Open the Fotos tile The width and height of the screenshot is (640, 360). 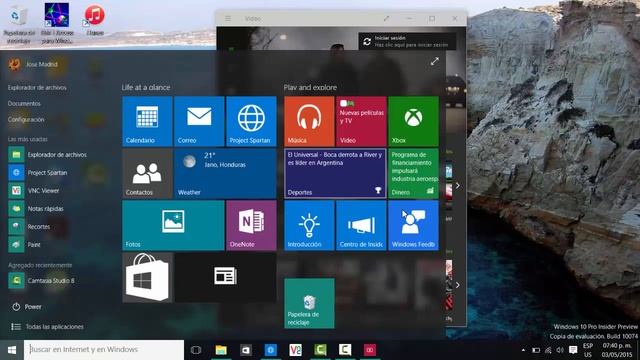click(173, 225)
